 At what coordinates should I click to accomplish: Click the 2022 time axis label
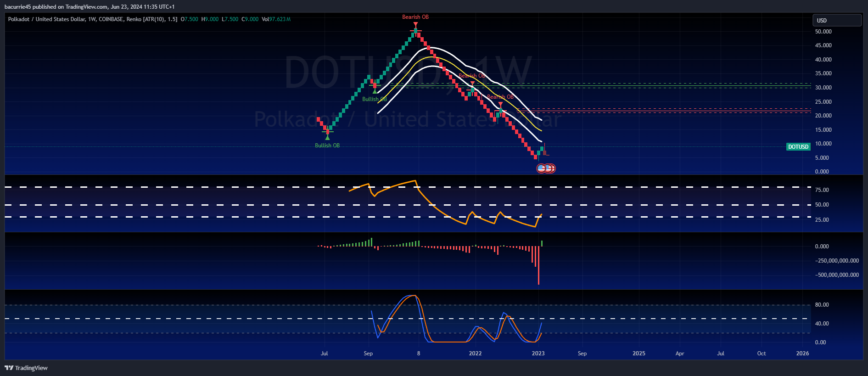coord(475,354)
